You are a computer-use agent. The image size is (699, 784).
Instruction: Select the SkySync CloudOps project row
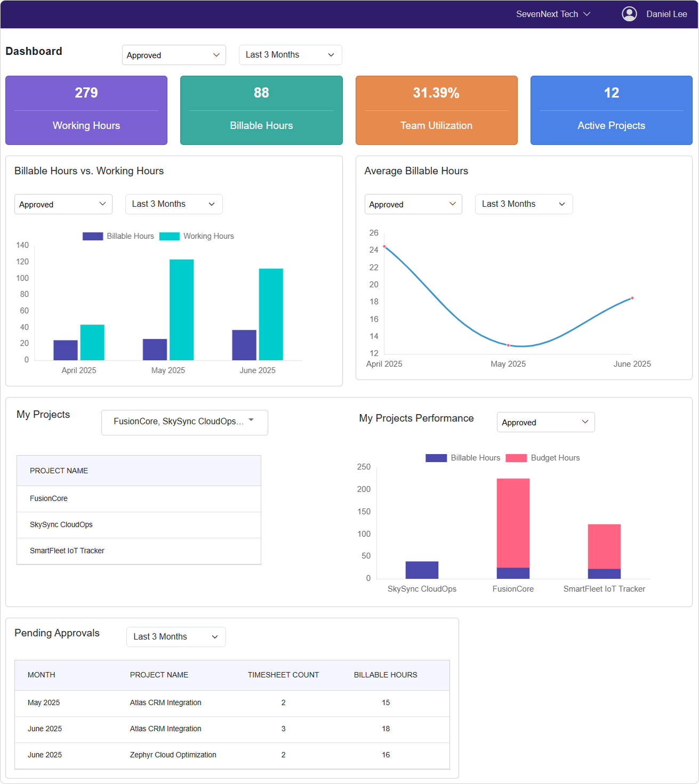click(x=139, y=524)
